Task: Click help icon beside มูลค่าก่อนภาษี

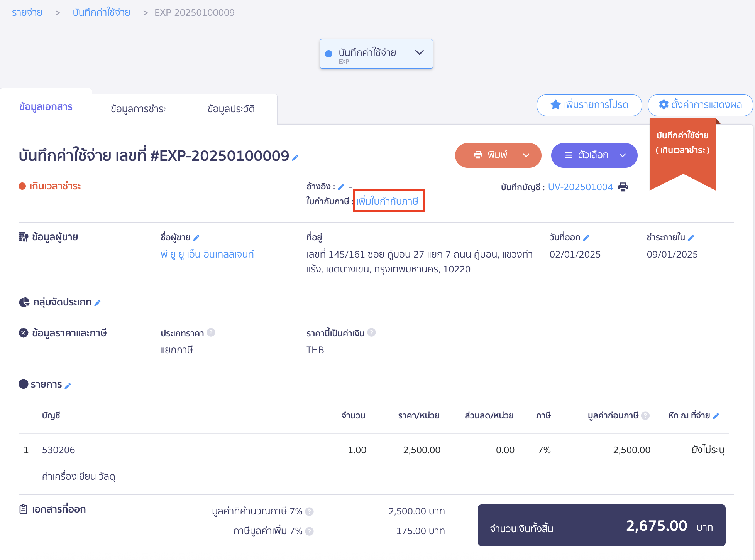Action: tap(645, 416)
